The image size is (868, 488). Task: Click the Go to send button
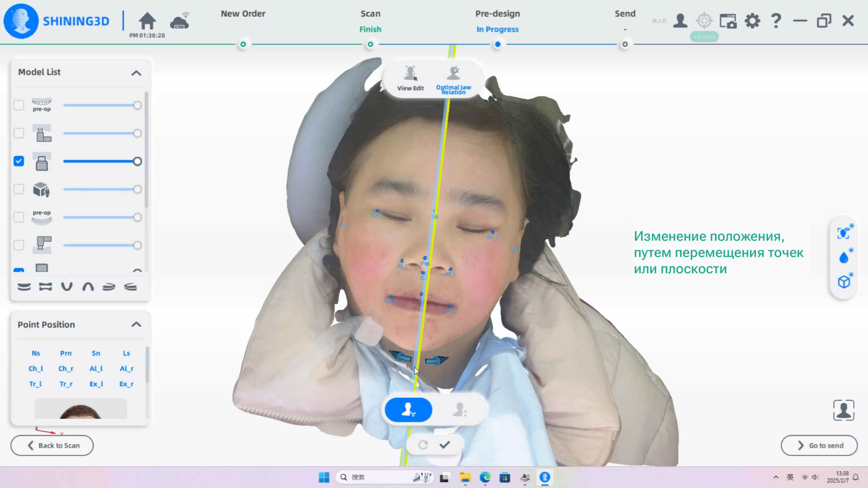coord(819,445)
